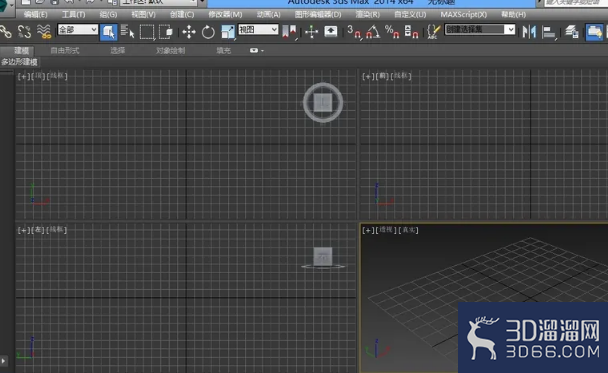Switch to the 建模 ribbon tab
Screen dimensions: 608x373
(x=21, y=50)
